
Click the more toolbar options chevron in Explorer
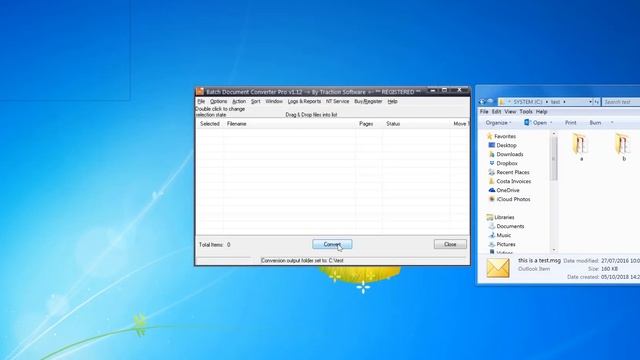pyautogui.click(x=612, y=122)
